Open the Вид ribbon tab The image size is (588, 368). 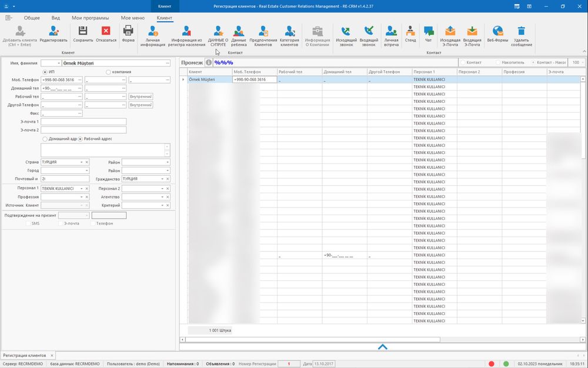point(55,18)
